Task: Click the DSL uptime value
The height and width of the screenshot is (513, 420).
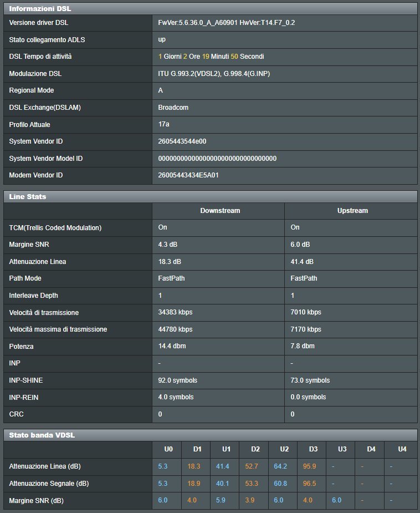Action: [211, 56]
